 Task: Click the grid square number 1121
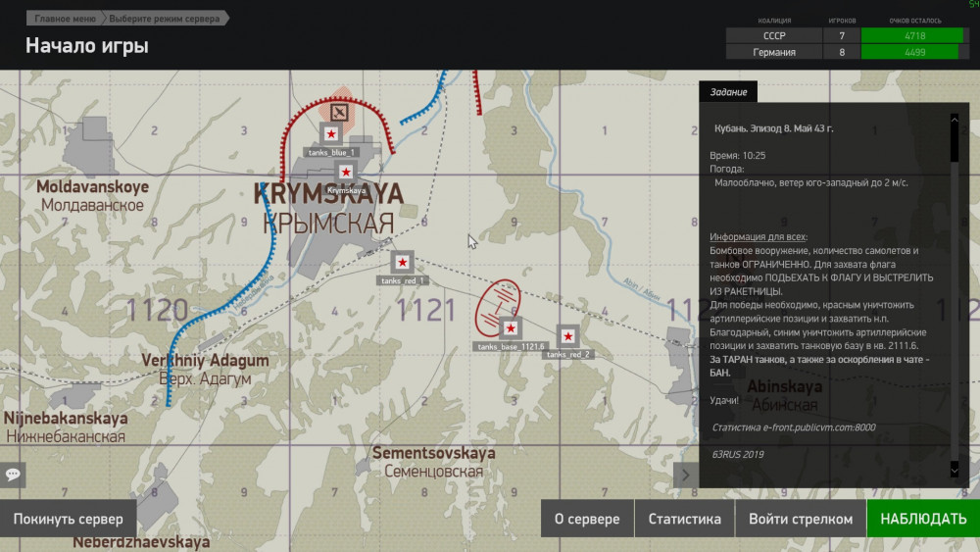425,311
